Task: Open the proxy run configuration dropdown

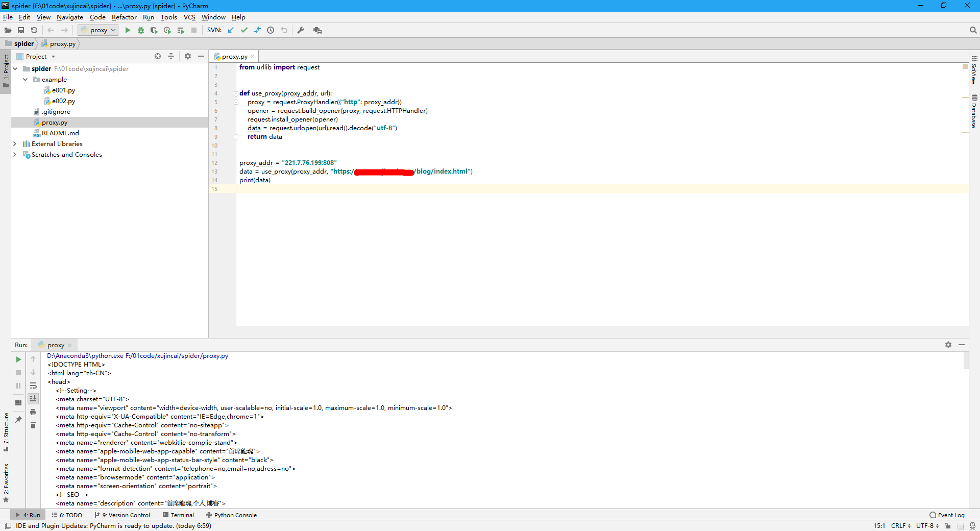Action: point(98,30)
